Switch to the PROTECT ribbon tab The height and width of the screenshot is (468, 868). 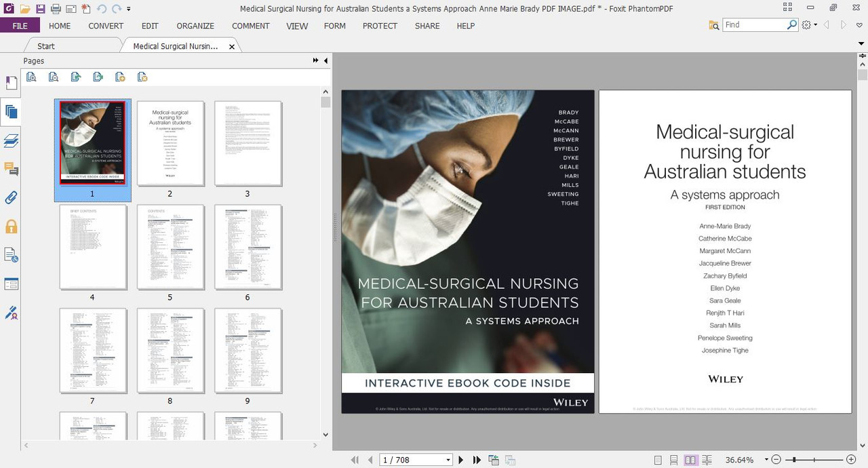click(380, 26)
